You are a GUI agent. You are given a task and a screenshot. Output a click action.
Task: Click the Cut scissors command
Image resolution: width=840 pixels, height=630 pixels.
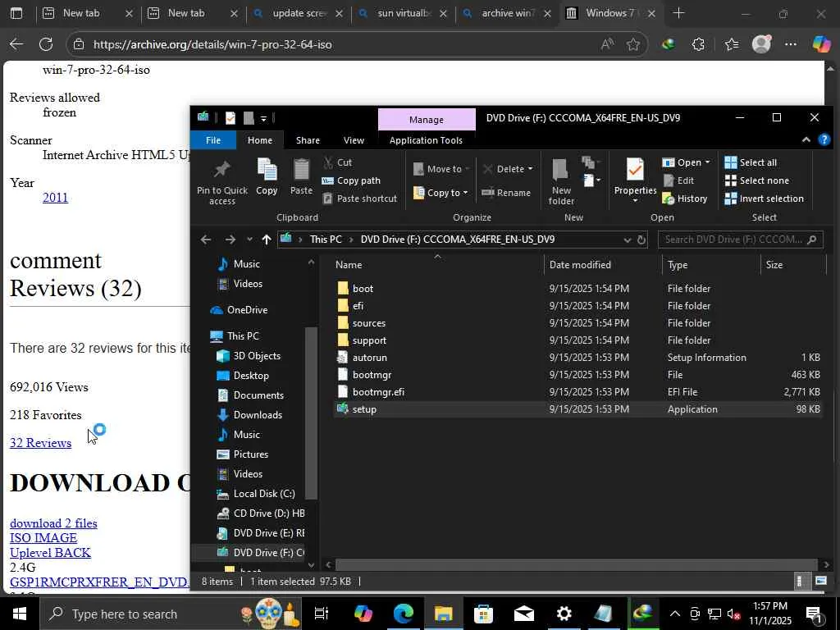(x=337, y=162)
